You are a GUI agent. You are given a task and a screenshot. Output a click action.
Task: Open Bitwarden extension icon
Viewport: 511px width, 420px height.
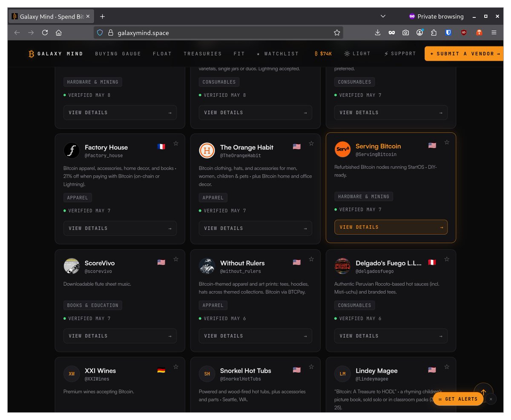448,32
